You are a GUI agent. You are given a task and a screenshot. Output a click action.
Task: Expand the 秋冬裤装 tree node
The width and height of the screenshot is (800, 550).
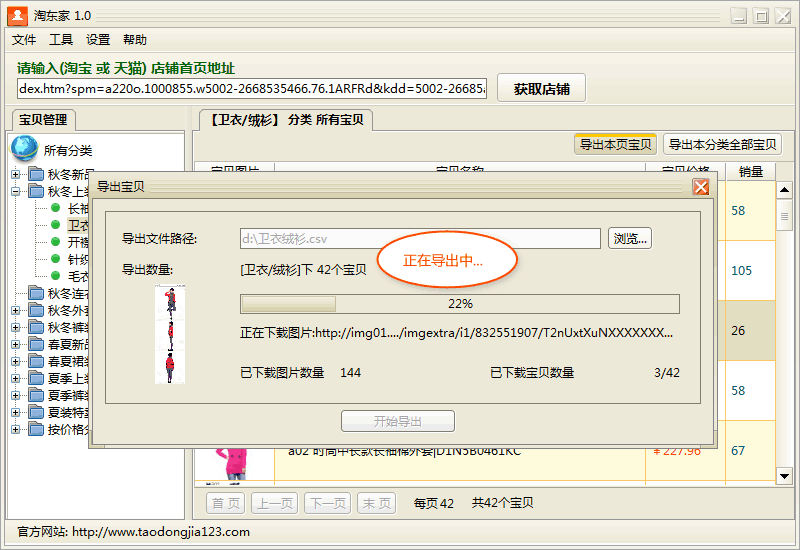click(16, 328)
